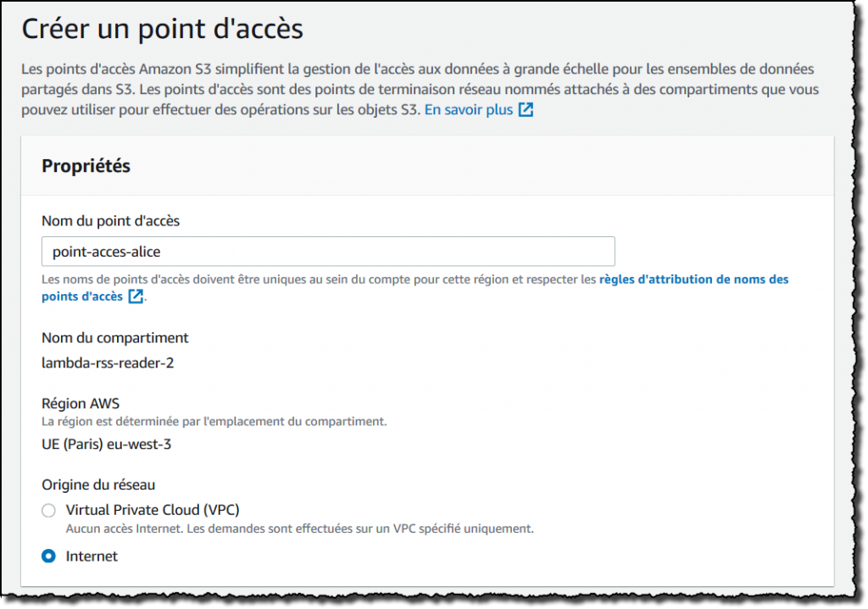Click the "Origine du réseau" label

pos(100,484)
